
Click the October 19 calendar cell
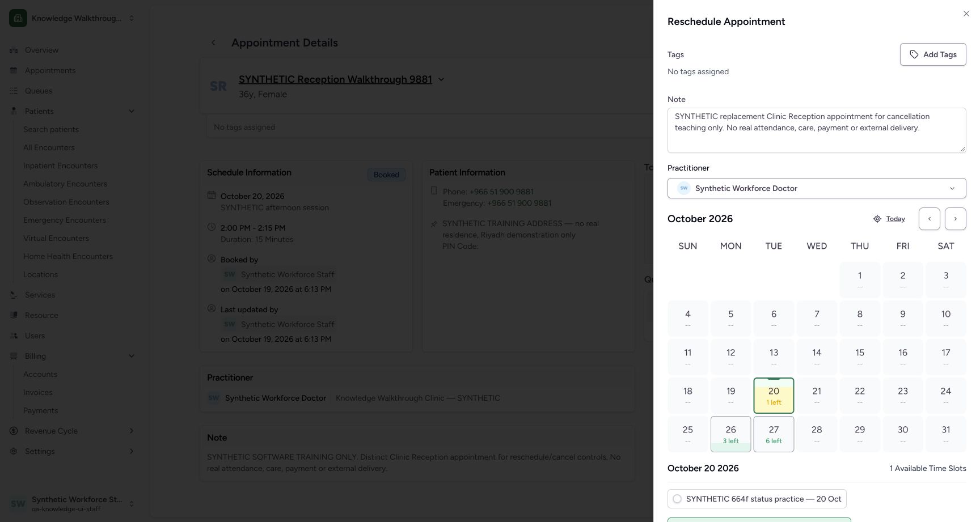730,396
